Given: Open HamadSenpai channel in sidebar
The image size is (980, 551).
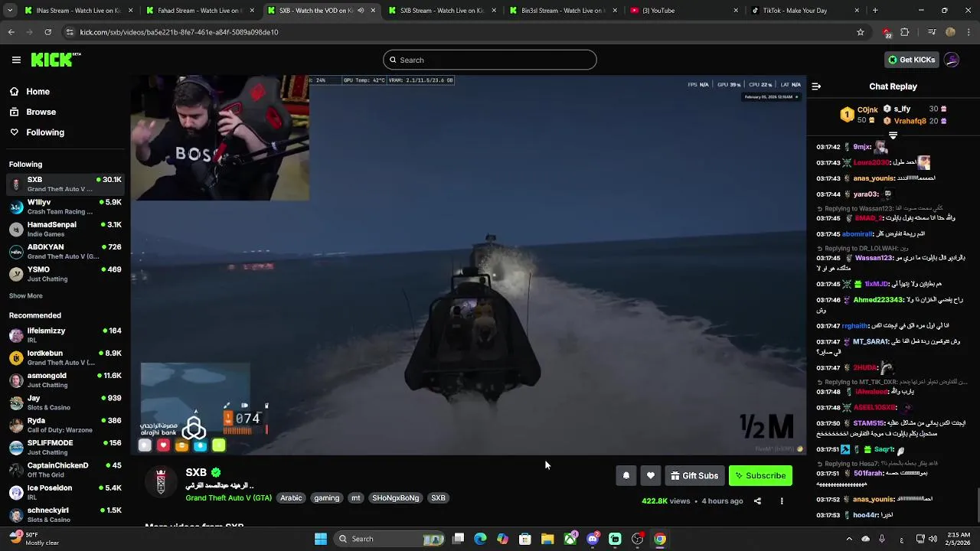Looking at the screenshot, I should 65,229.
